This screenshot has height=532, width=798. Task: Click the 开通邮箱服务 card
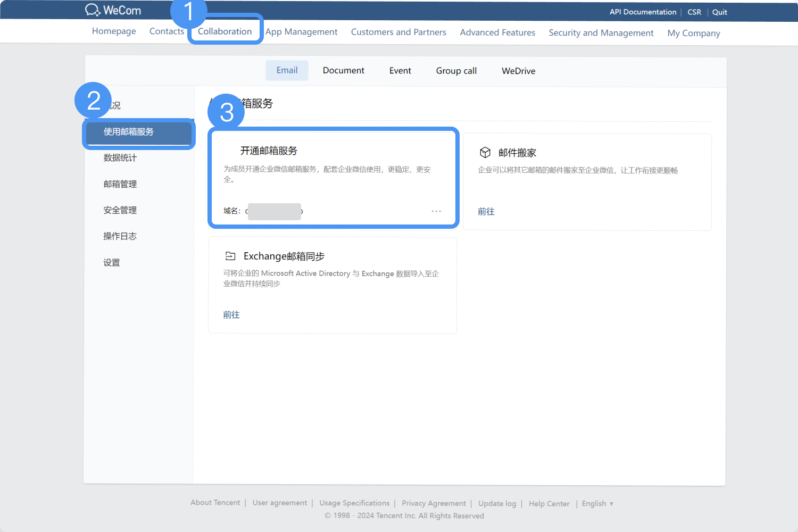click(x=333, y=178)
